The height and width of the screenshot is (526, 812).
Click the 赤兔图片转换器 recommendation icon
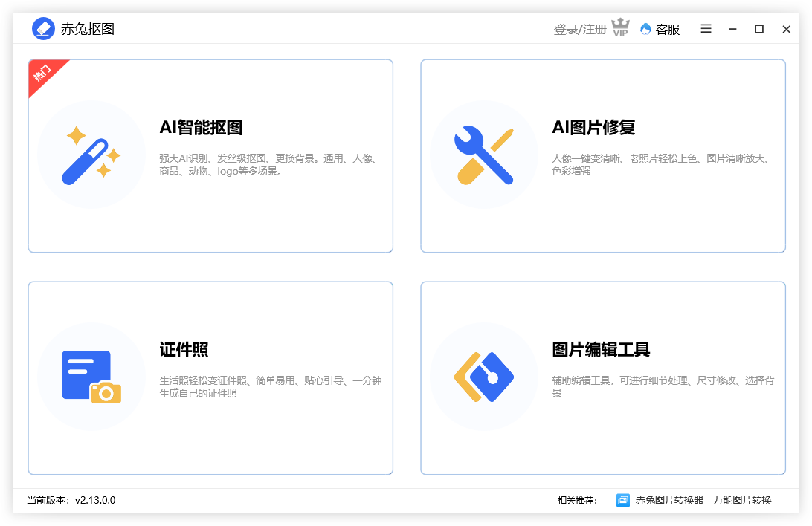click(x=622, y=501)
